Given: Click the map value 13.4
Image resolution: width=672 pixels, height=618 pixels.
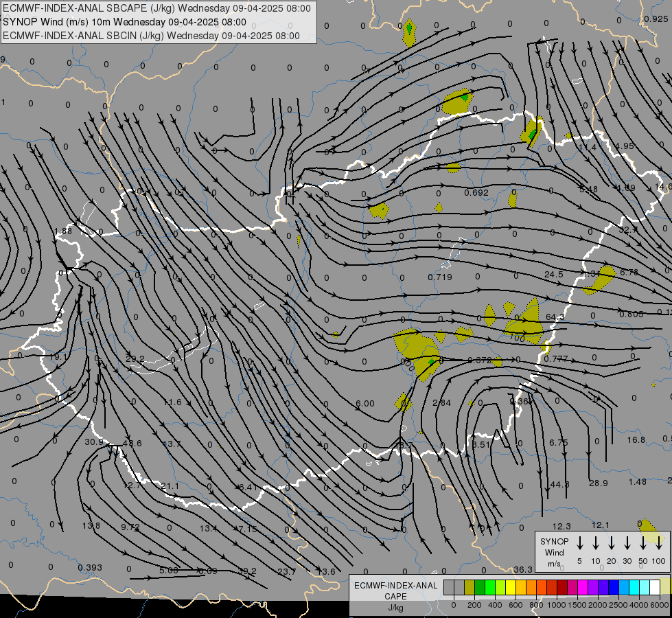Looking at the screenshot, I should (x=208, y=528).
